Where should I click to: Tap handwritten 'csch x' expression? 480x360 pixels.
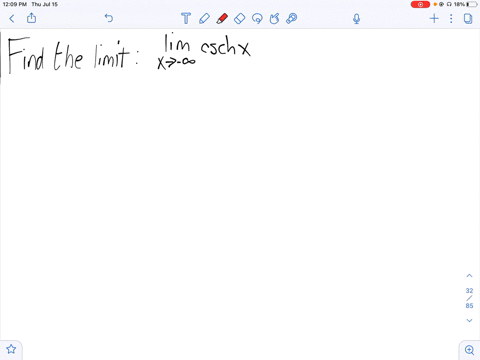point(225,47)
